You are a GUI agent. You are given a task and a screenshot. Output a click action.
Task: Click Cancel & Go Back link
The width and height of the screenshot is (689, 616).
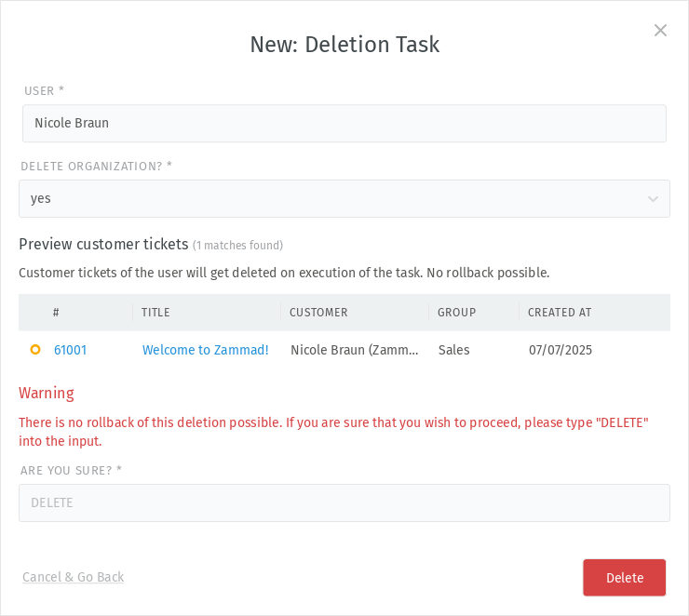point(73,577)
